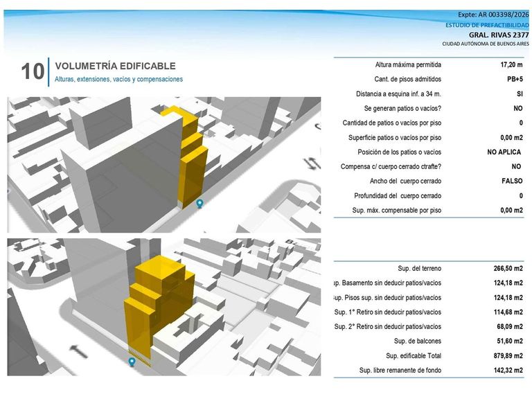Click the value '114,68 m2'
This screenshot has width=532, height=399.
coord(508,312)
